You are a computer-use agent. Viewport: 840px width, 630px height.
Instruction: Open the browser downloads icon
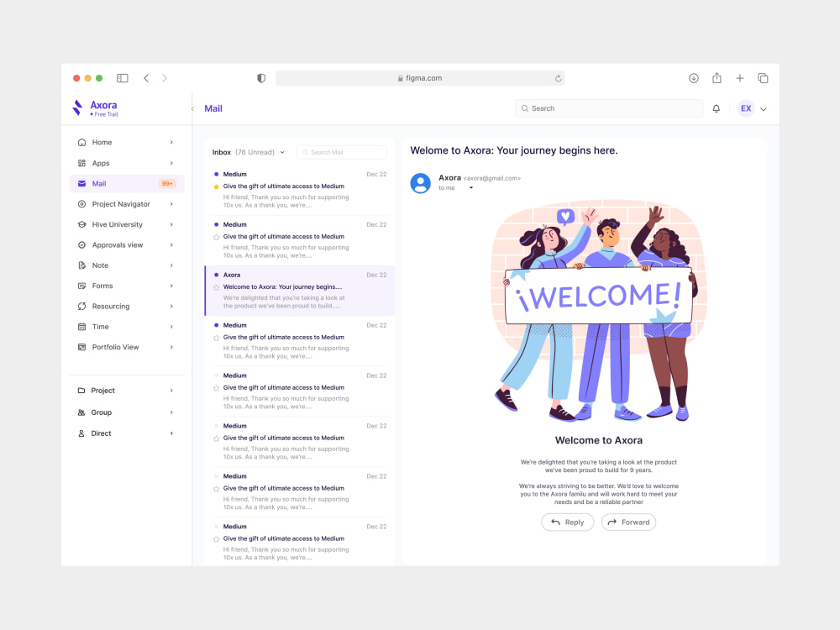(x=694, y=78)
